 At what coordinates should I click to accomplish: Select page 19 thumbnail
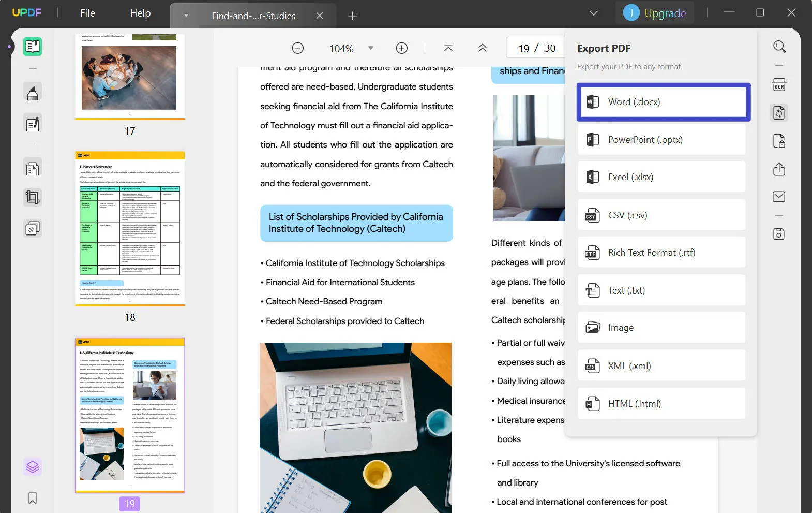pyautogui.click(x=130, y=415)
